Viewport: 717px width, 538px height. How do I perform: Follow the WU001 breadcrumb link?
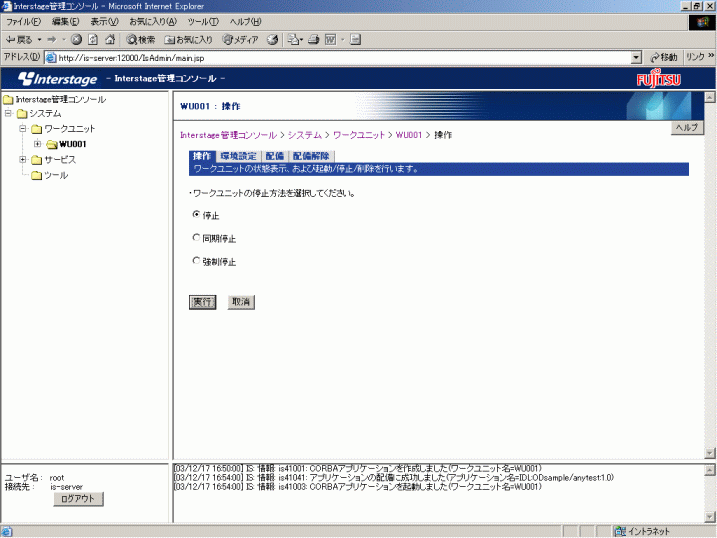click(408, 135)
